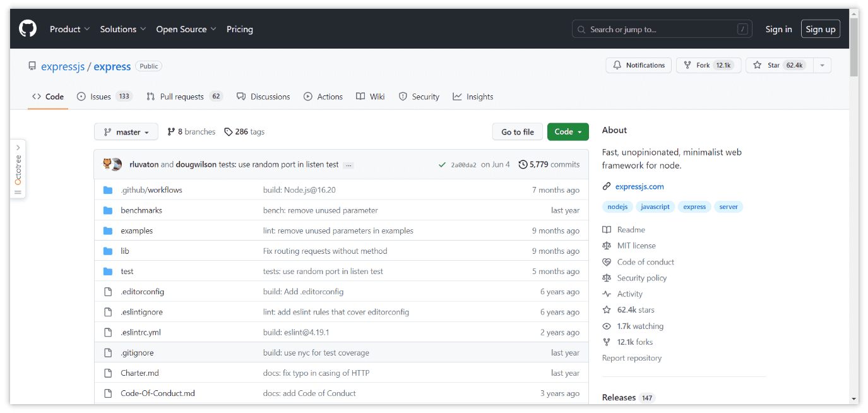Open the expressjs.com website link
The height and width of the screenshot is (413, 868).
tap(639, 186)
